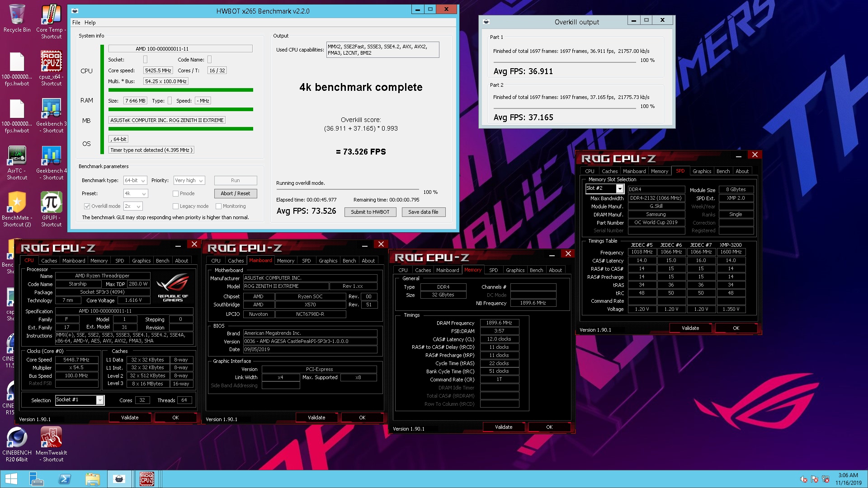The image size is (868, 488).
Task: Open the Recycle Bin desktop icon
Action: (17, 19)
